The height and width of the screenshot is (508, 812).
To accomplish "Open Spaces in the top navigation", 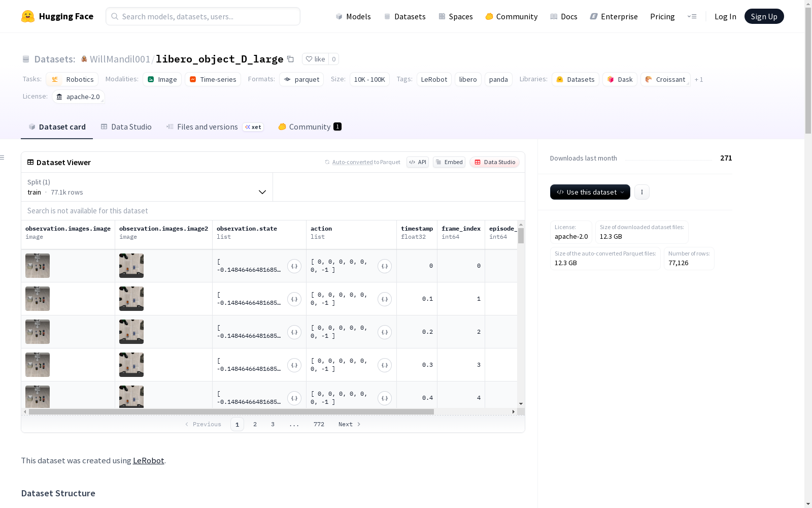I will point(456,16).
